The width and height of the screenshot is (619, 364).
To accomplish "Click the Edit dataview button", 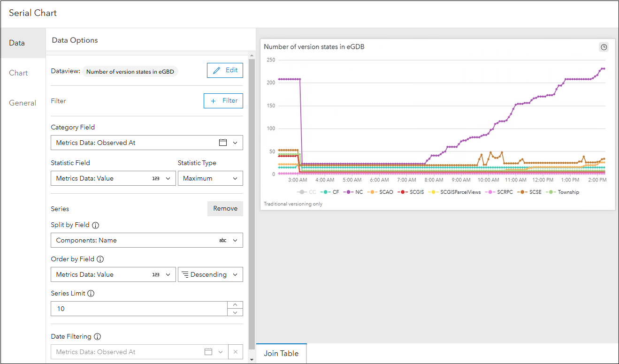I will (225, 70).
